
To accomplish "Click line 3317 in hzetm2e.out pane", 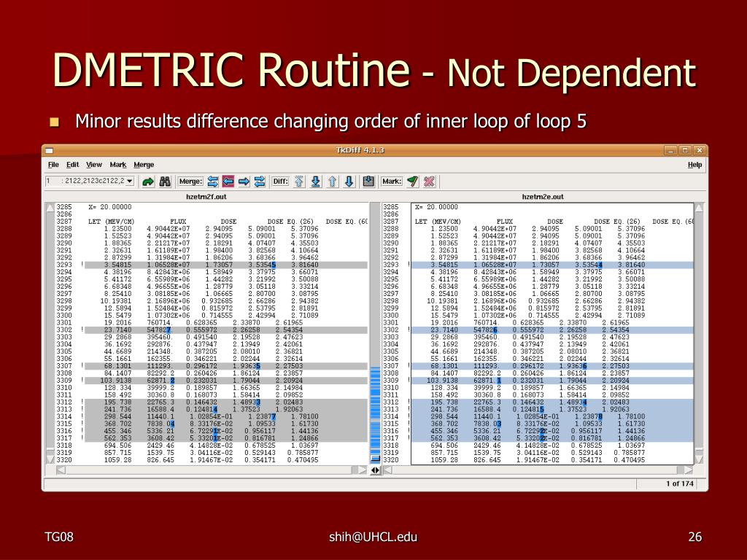I will coord(553,438).
